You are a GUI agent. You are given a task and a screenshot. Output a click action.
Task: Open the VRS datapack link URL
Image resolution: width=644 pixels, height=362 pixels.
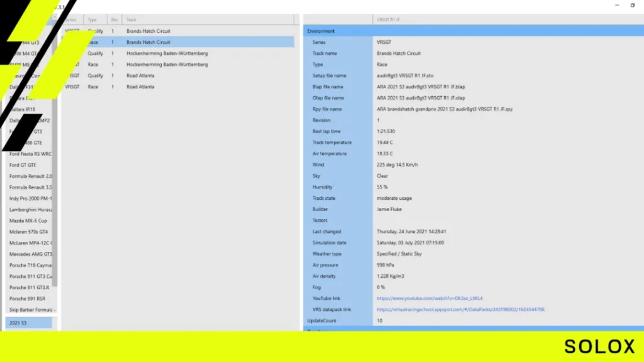click(460, 309)
